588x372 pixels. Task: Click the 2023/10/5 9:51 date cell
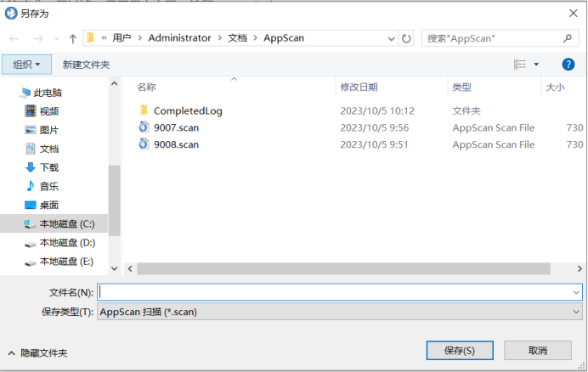coord(374,144)
